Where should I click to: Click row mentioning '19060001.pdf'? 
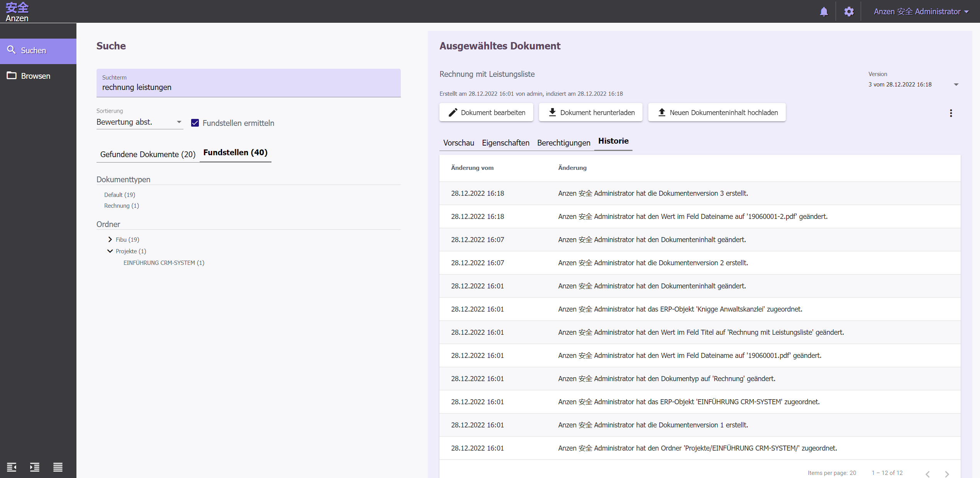pyautogui.click(x=700, y=355)
